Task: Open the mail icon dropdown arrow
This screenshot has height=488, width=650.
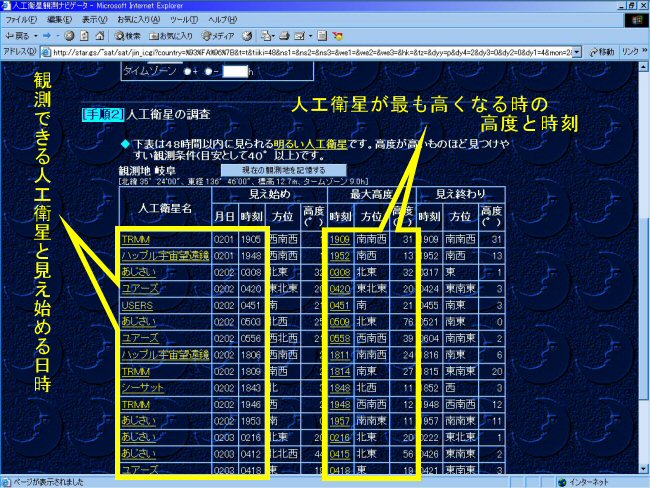Action: 274,36
